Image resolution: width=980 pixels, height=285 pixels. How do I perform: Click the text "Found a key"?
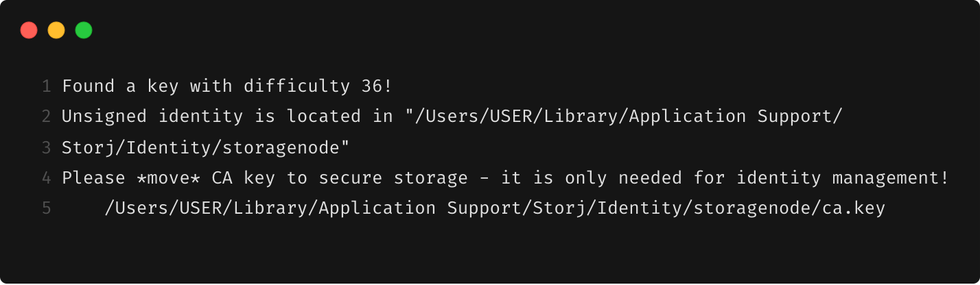click(x=121, y=86)
